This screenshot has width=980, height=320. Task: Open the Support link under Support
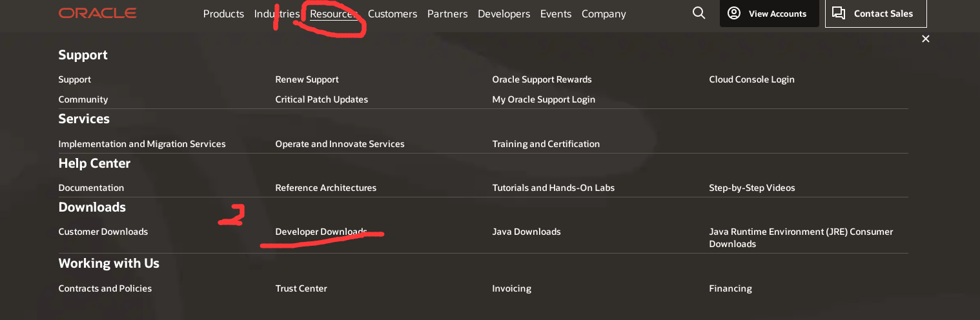[x=75, y=79]
